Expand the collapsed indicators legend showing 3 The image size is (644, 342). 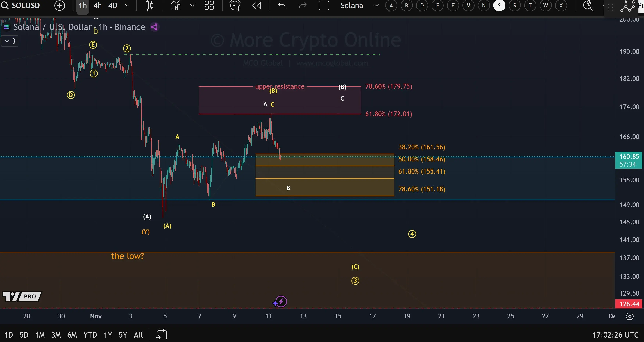pos(10,41)
